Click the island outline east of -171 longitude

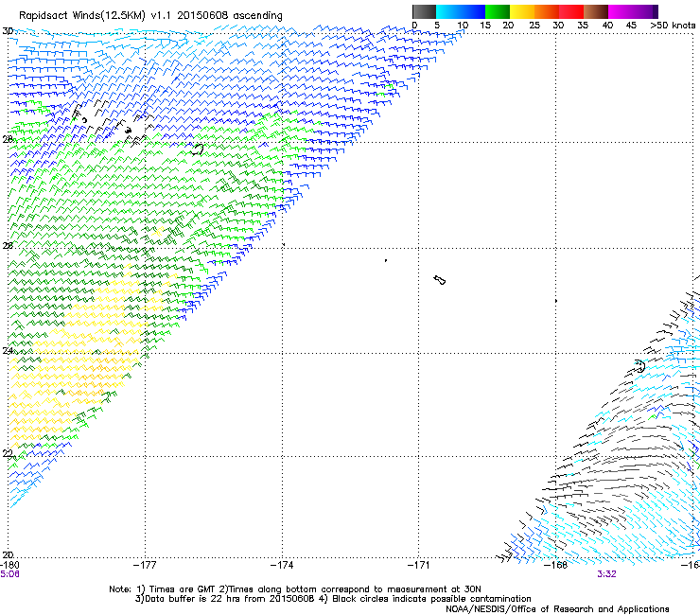440,280
